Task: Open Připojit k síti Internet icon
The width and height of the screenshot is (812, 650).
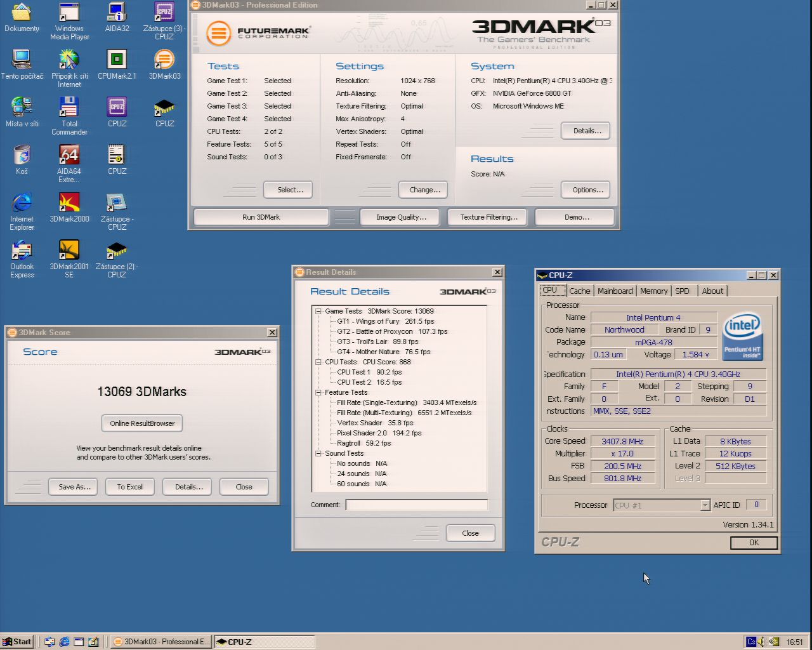Action: coord(69,69)
